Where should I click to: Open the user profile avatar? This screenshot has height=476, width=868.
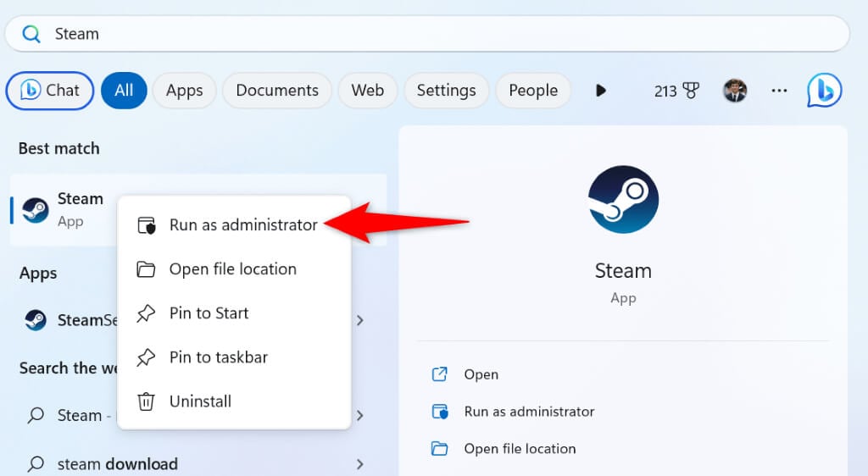[x=735, y=91]
